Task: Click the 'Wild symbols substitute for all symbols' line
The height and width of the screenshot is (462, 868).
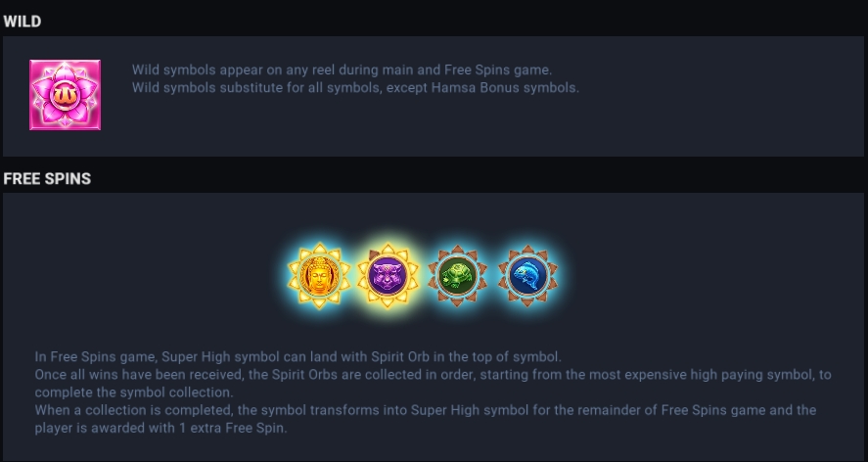Action: (355, 87)
